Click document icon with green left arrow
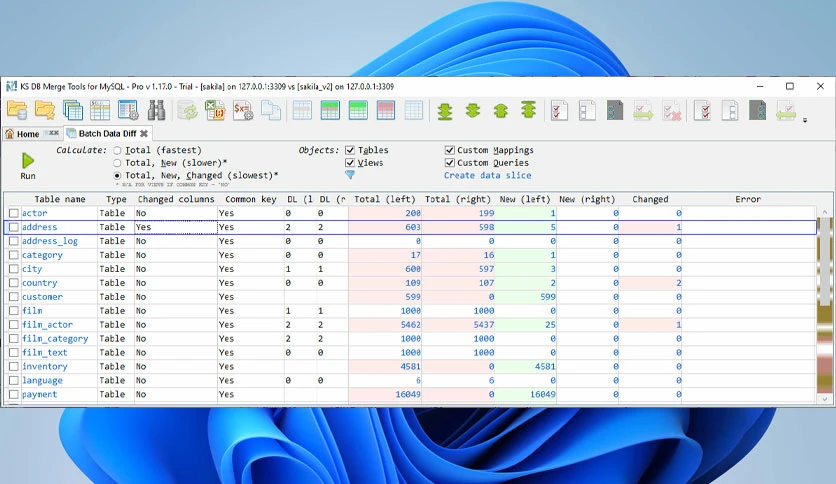This screenshot has height=484, width=836. click(x=786, y=111)
